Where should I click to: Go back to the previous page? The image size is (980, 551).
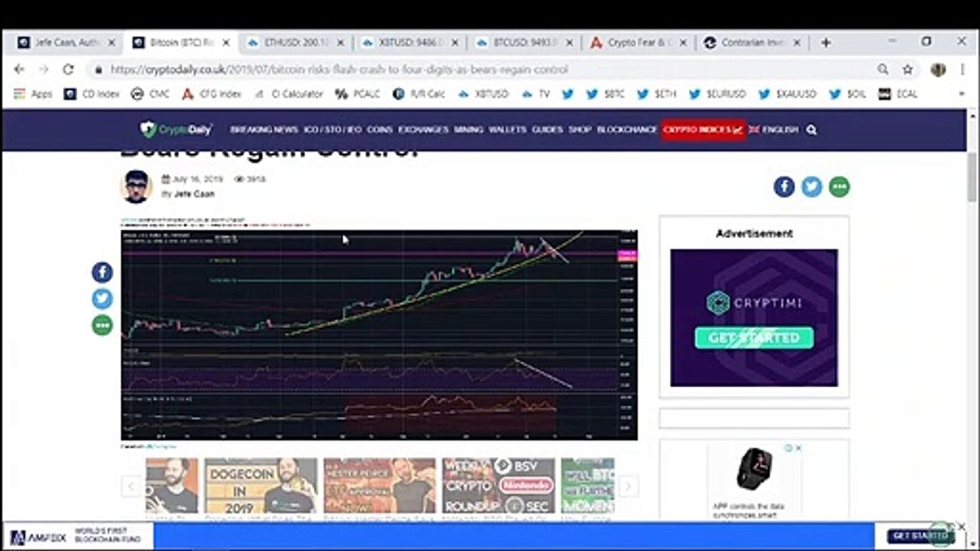[20, 70]
